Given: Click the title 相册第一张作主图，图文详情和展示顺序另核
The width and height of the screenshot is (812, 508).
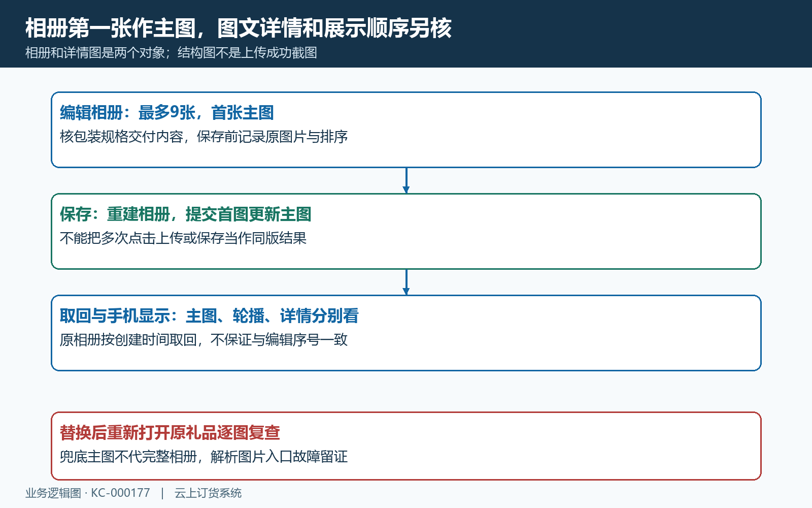Looking at the screenshot, I should pyautogui.click(x=239, y=28).
